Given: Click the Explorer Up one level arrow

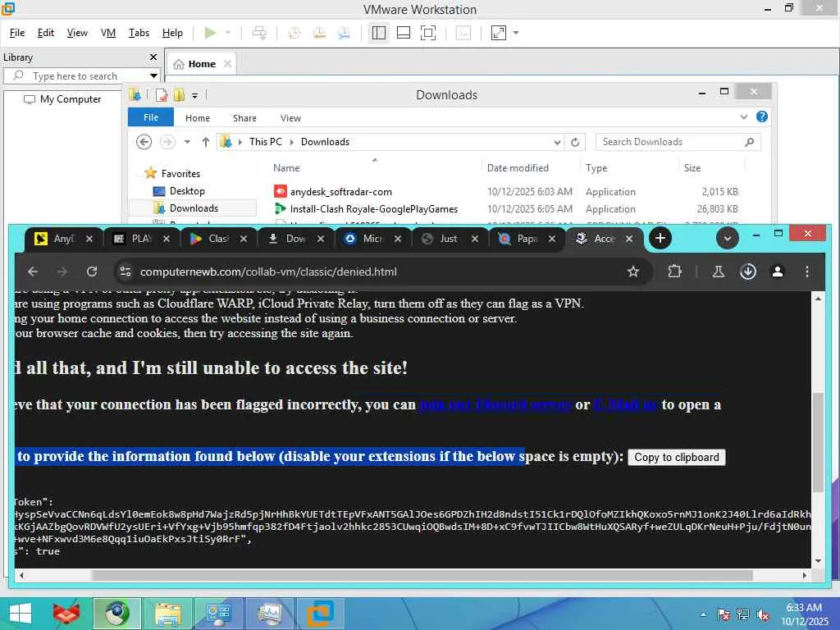Looking at the screenshot, I should (206, 142).
